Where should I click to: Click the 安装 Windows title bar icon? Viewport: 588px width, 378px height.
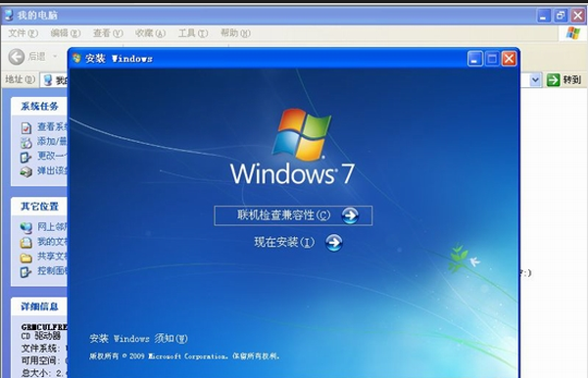(76, 58)
